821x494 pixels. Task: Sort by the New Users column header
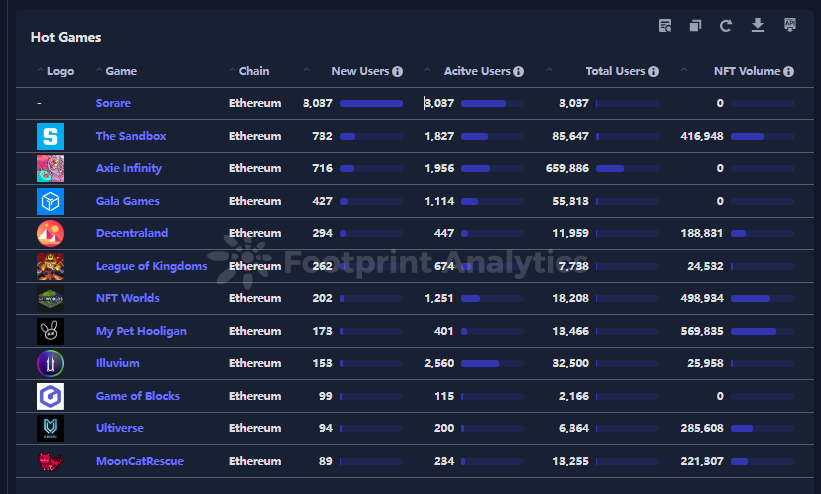[360, 72]
